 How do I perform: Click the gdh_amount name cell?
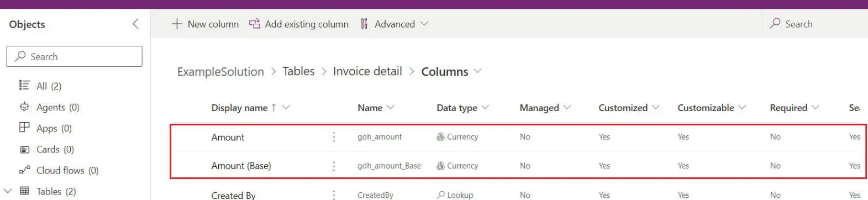tap(380, 137)
